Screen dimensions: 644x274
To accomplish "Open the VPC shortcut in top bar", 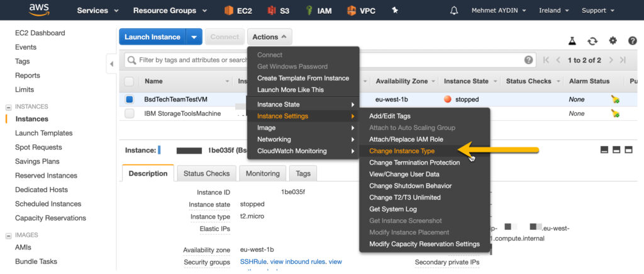I will point(361,11).
